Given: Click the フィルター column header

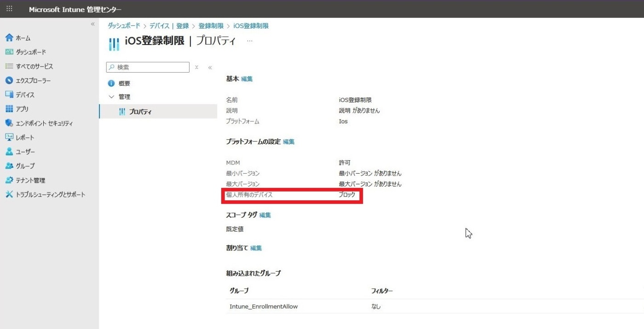Looking at the screenshot, I should [382, 291].
